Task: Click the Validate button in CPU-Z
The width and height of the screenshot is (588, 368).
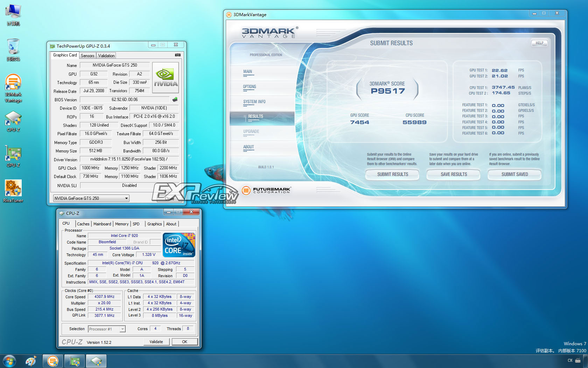Action: click(x=156, y=342)
